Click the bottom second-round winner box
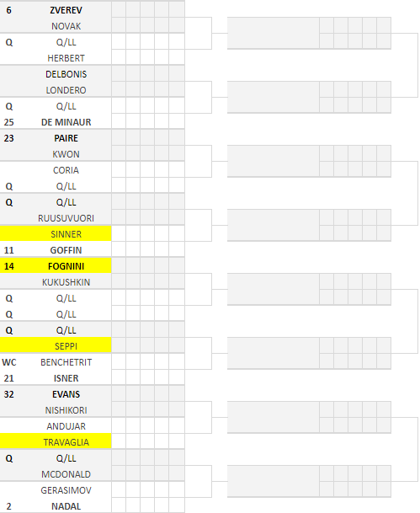 point(274,481)
